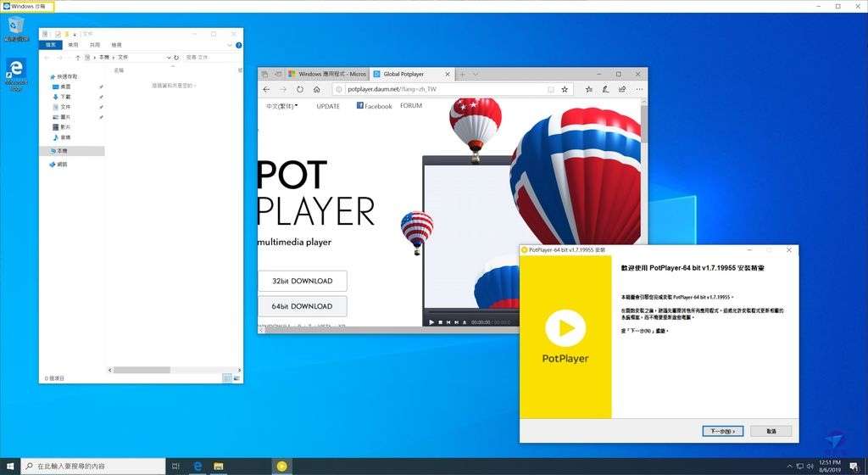Viewport: 868px width, 475px height.
Task: Click play button on website player mockup
Action: tap(431, 322)
